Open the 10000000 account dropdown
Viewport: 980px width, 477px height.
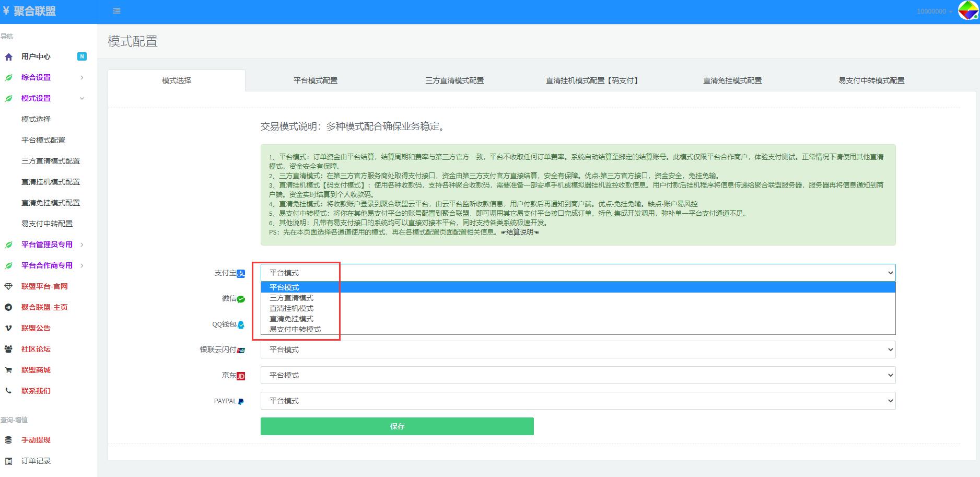point(935,11)
